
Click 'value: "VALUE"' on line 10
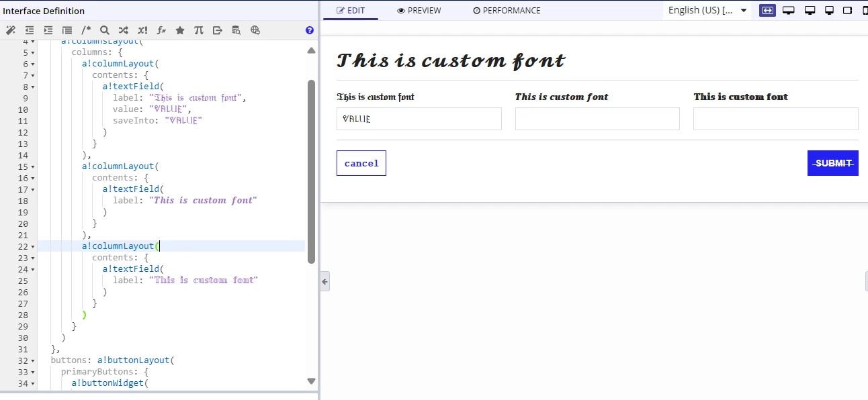click(x=152, y=109)
